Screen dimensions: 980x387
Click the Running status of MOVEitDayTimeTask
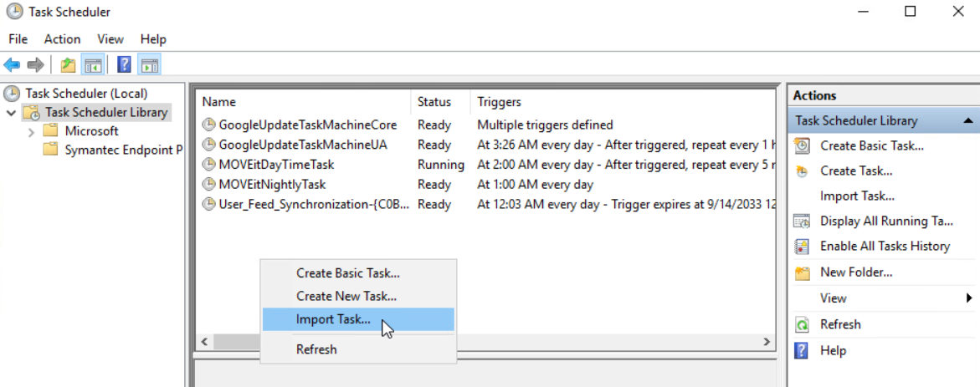click(441, 165)
